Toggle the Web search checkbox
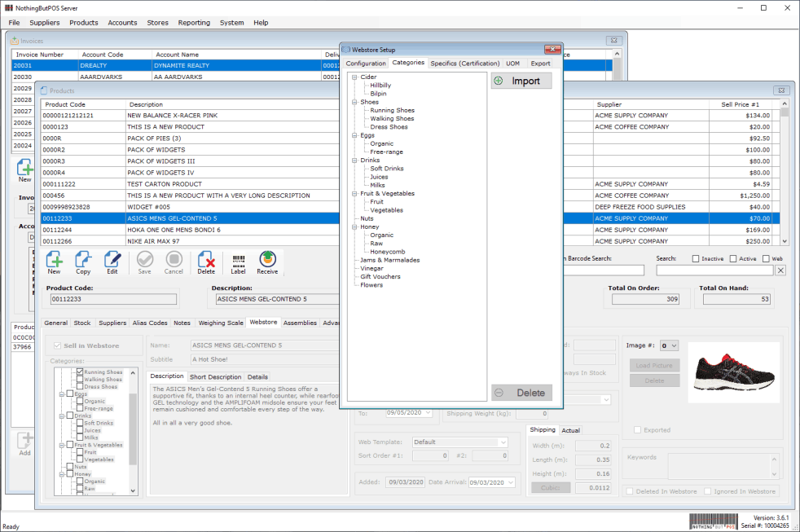 [766, 259]
